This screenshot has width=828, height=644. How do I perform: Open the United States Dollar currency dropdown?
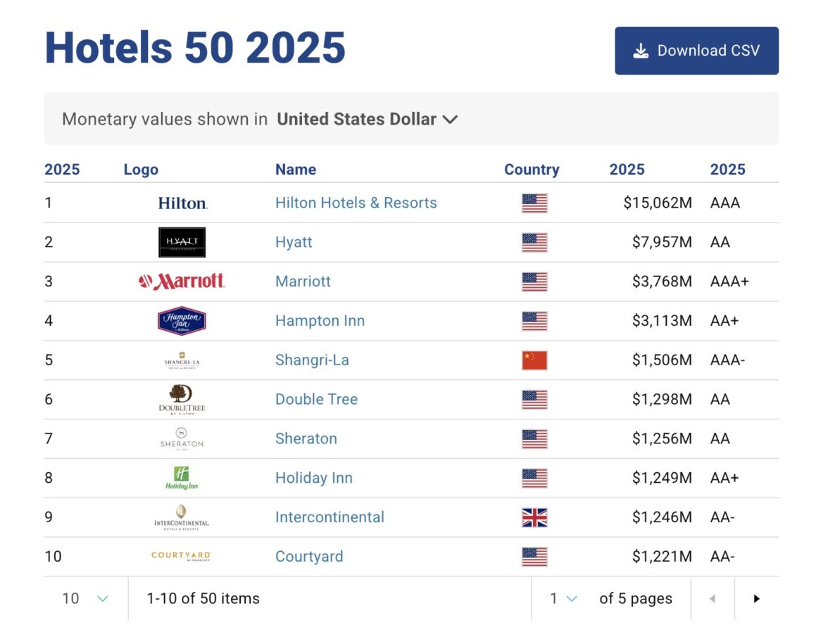pos(367,120)
